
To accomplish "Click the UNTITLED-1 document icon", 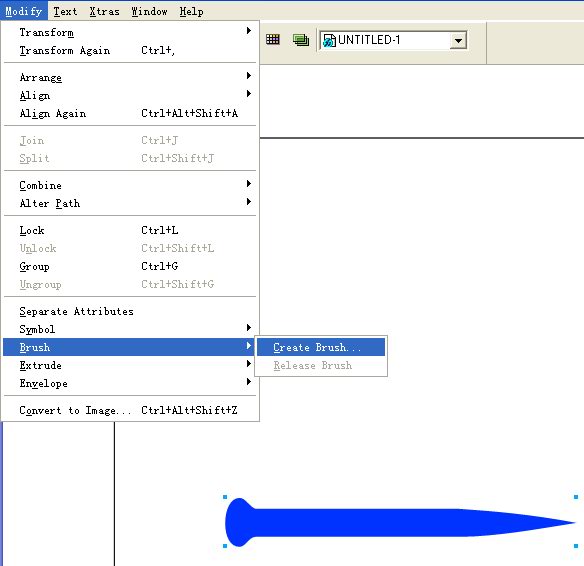I will (x=329, y=40).
